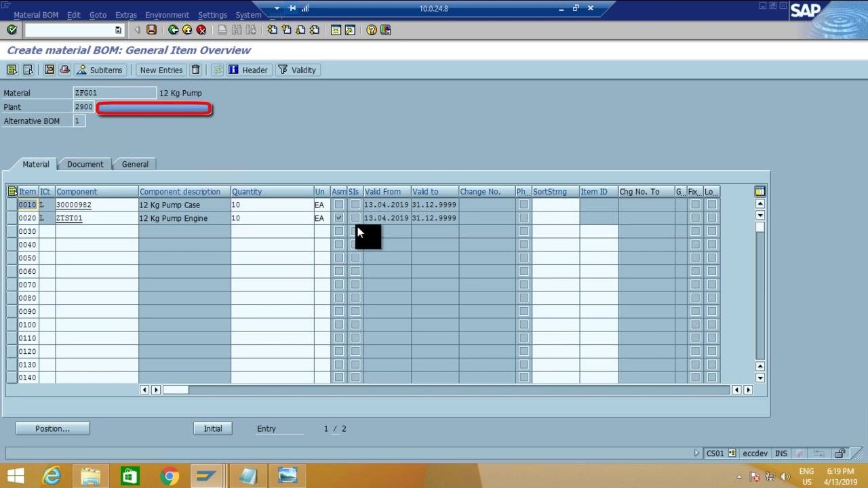The width and height of the screenshot is (868, 488).
Task: Click the Component cell in row 0030
Action: click(97, 231)
